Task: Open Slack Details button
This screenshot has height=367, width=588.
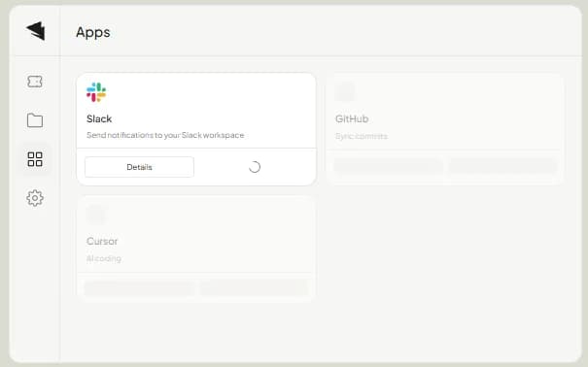Action: coord(139,167)
